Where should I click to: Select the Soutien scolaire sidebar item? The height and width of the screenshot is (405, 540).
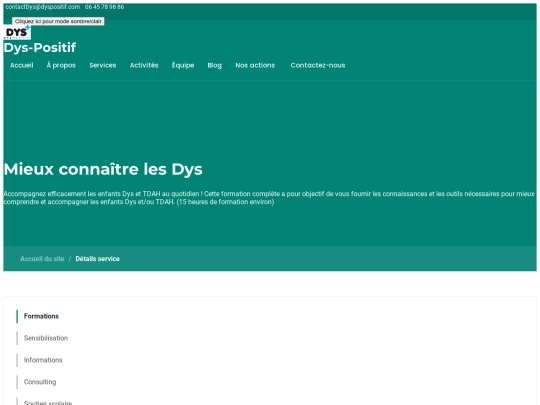pos(48,402)
